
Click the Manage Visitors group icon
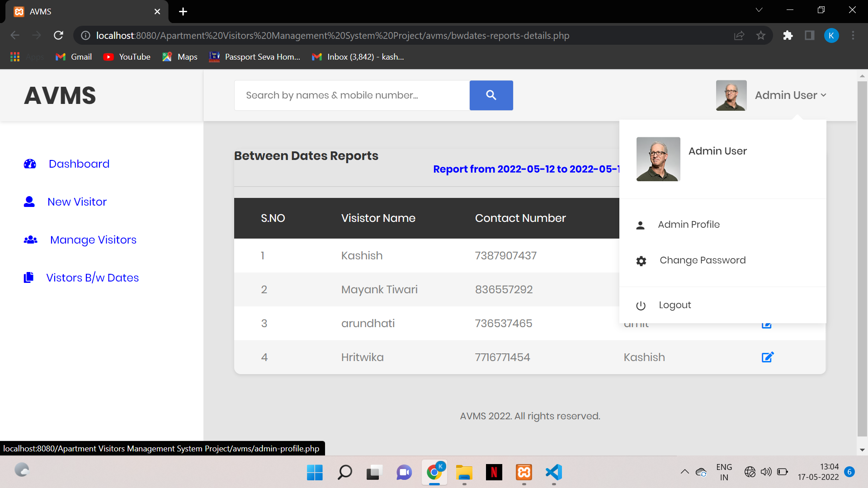click(30, 239)
